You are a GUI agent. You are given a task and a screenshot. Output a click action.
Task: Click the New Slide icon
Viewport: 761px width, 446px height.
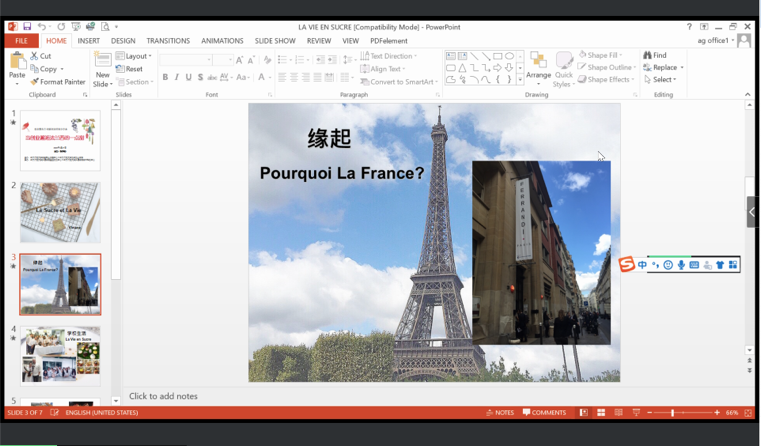point(102,61)
